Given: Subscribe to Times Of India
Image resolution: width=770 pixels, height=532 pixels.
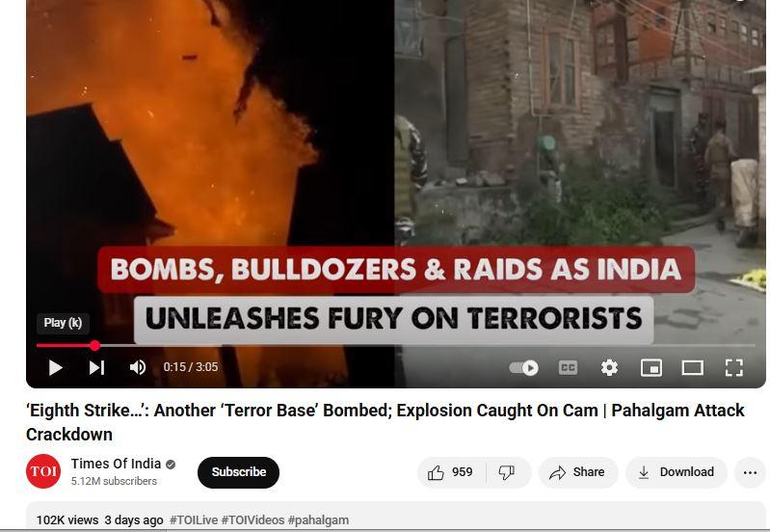Looking at the screenshot, I should (239, 472).
